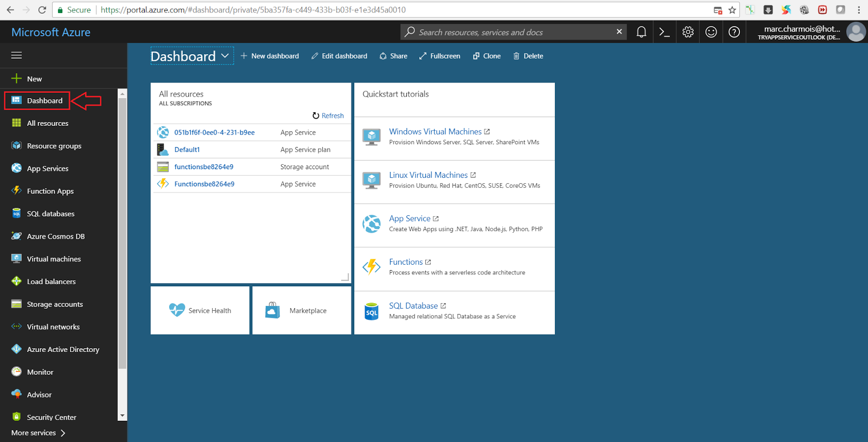Click the App Service tutorial globe icon

point(372,223)
